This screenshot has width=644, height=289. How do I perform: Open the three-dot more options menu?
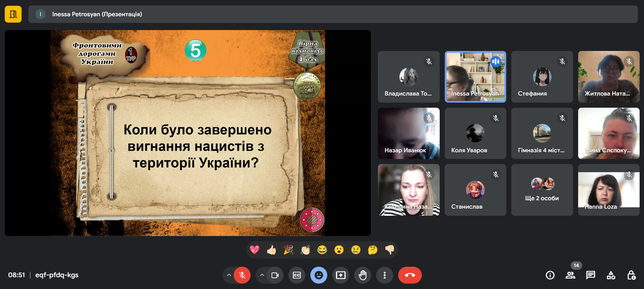point(385,275)
